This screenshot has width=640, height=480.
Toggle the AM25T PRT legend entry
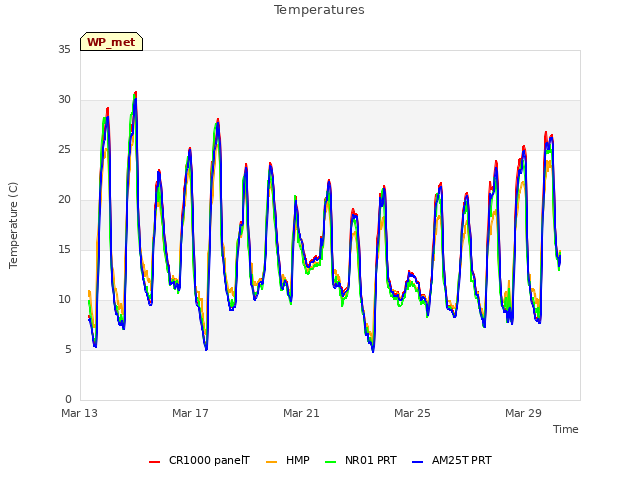[x=452, y=460]
